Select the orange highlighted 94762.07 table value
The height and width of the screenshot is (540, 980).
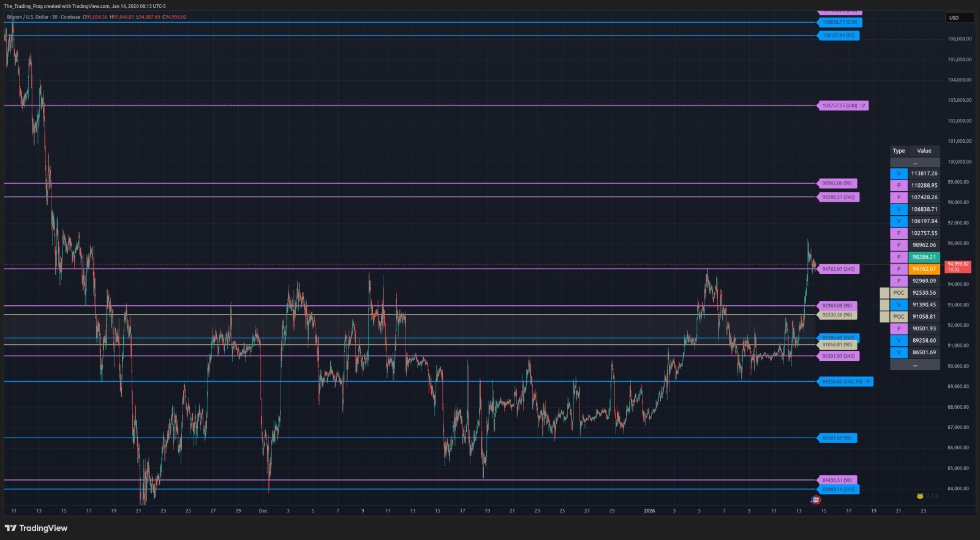click(924, 269)
